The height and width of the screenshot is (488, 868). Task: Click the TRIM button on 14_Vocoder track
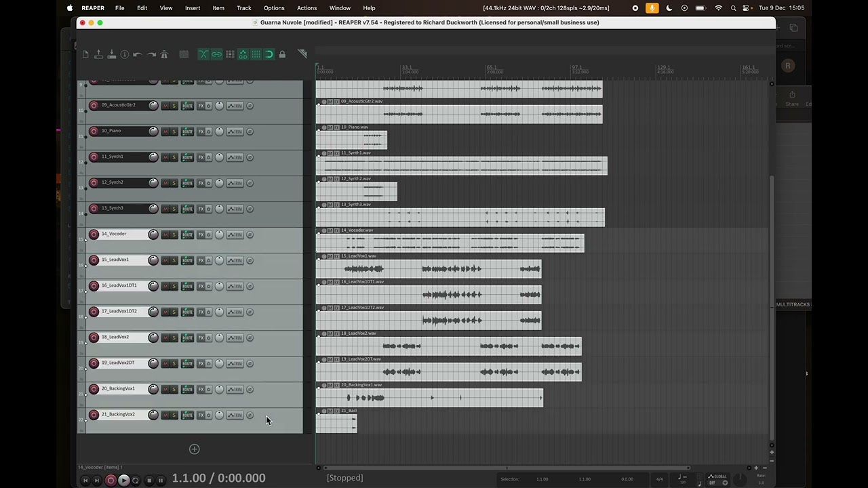point(235,235)
